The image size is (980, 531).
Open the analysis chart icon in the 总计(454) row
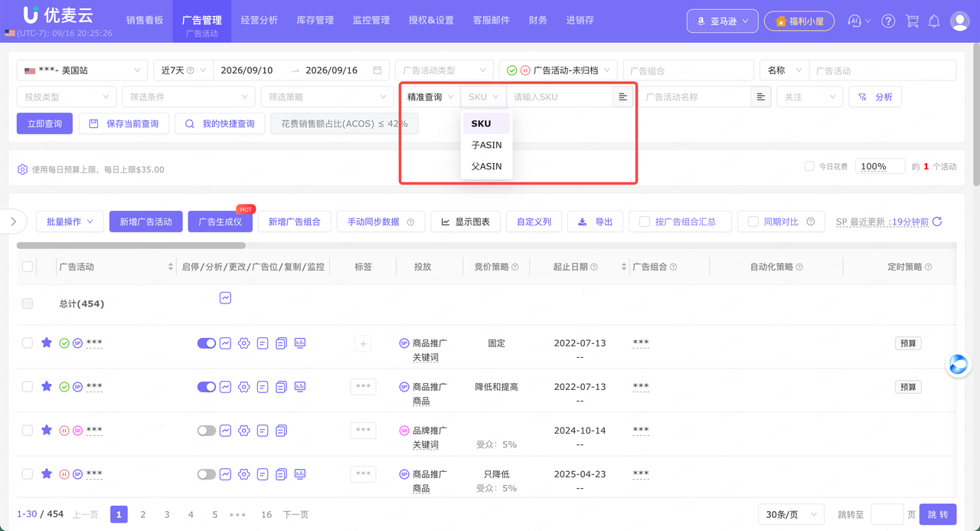tap(225, 297)
